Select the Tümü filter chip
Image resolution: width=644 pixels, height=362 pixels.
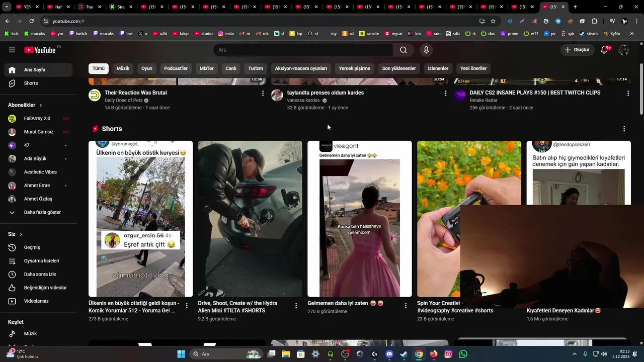pyautogui.click(x=99, y=68)
